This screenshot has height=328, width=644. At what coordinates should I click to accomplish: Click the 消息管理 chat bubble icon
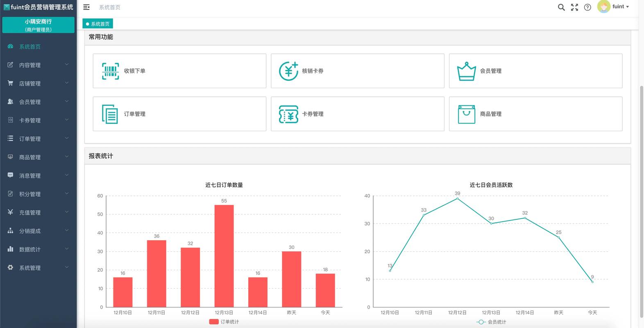coord(10,175)
